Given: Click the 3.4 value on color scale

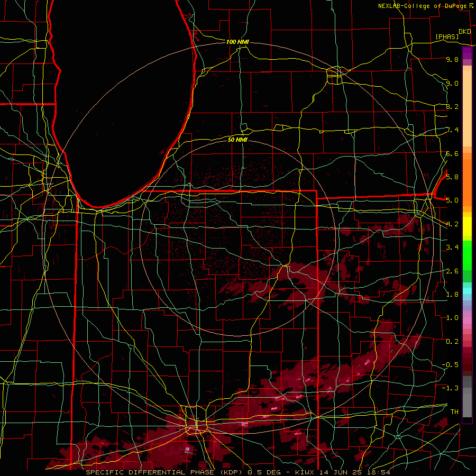Looking at the screenshot, I should [x=452, y=248].
